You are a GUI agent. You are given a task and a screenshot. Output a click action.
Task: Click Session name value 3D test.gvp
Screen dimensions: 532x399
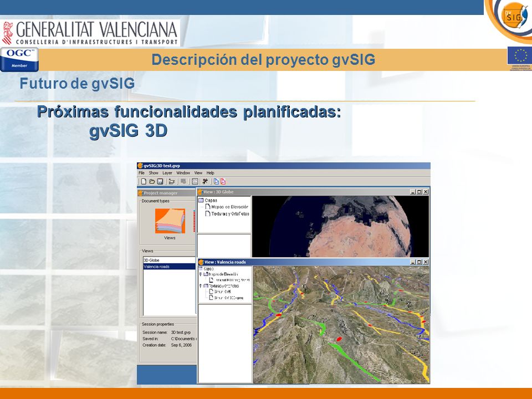pyautogui.click(x=181, y=332)
